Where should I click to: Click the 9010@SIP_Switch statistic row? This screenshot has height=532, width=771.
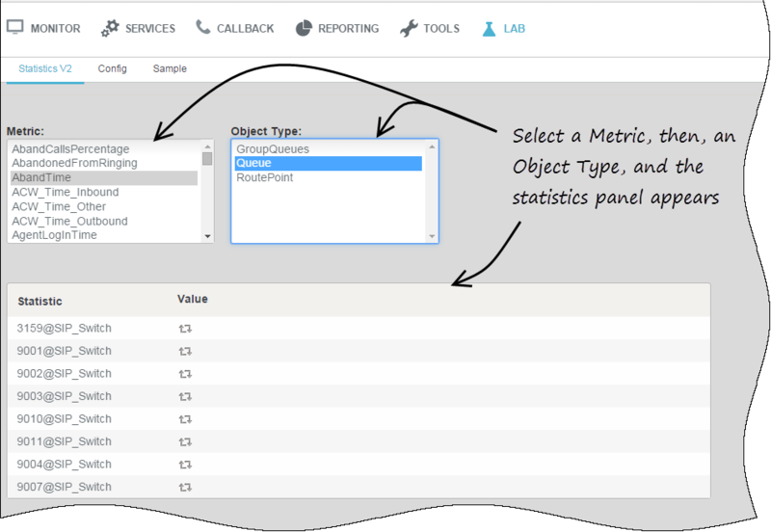359,418
